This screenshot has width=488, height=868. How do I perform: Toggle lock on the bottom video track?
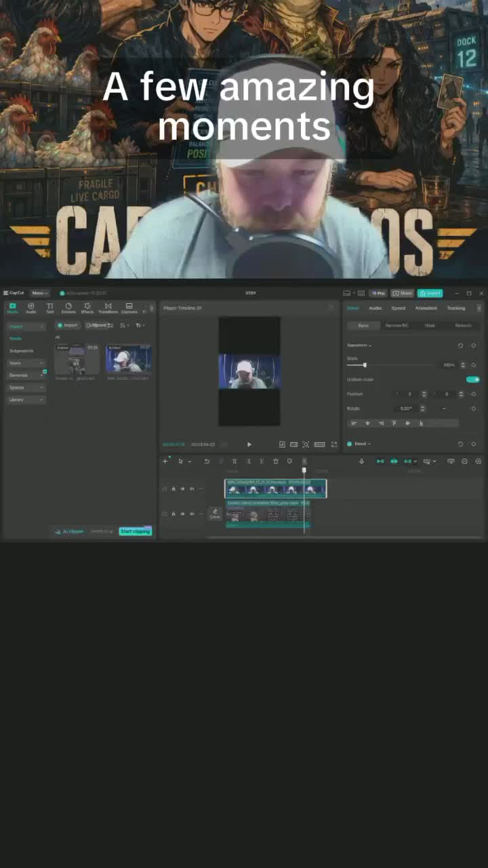point(174,513)
